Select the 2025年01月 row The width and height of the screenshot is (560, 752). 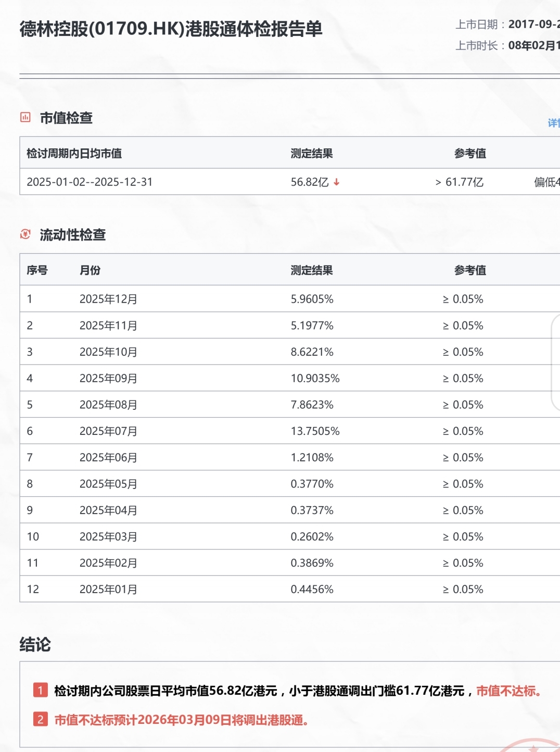coord(290,589)
